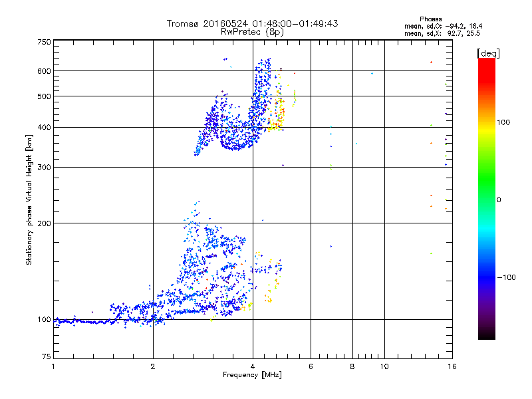532x399 pixels.
Task: Click the y-axis label "75"
Action: (x=47, y=356)
